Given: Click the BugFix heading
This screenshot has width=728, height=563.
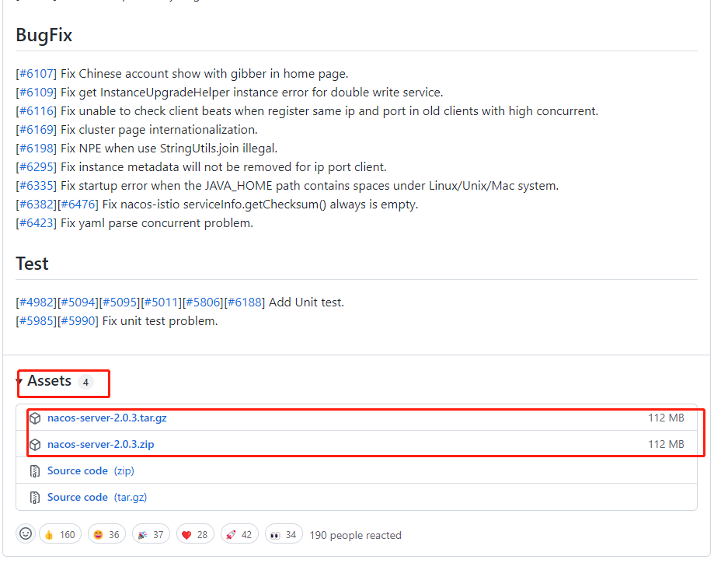Looking at the screenshot, I should tap(44, 35).
